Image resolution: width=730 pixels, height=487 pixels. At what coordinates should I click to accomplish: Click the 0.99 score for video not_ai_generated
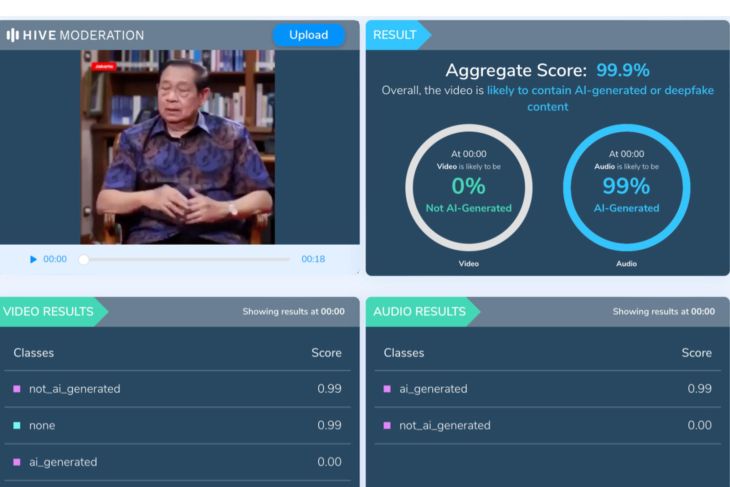329,389
